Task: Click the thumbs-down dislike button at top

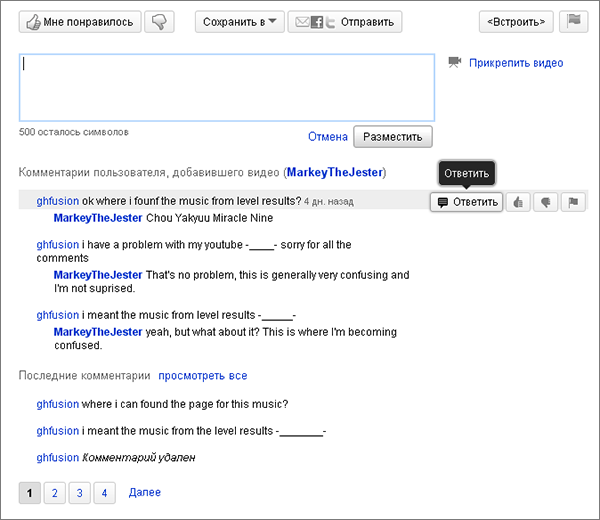Action: tap(160, 21)
